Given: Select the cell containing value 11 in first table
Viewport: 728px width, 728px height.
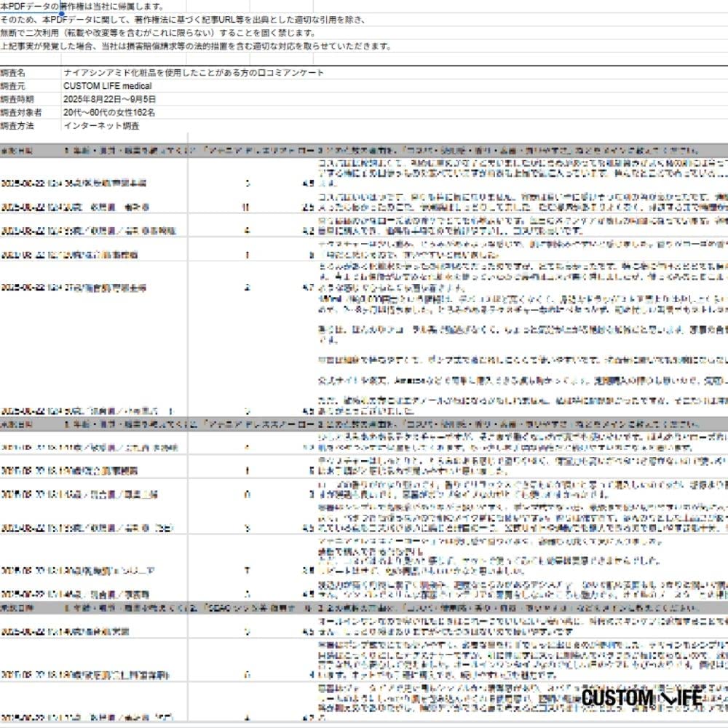Looking at the screenshot, I should [x=245, y=207].
